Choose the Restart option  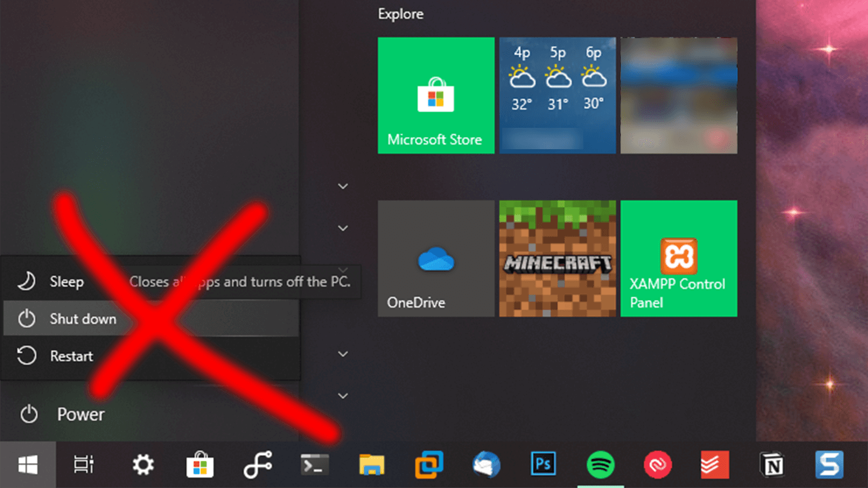72,356
